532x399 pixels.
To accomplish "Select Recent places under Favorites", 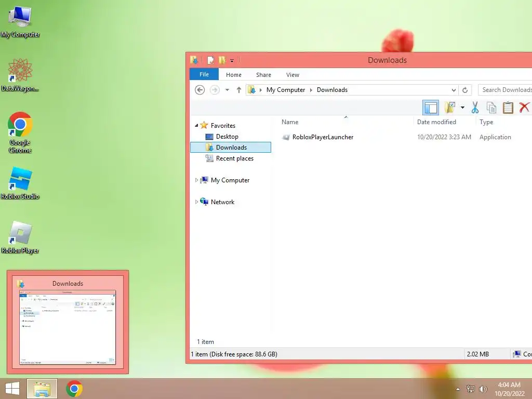I will (234, 158).
